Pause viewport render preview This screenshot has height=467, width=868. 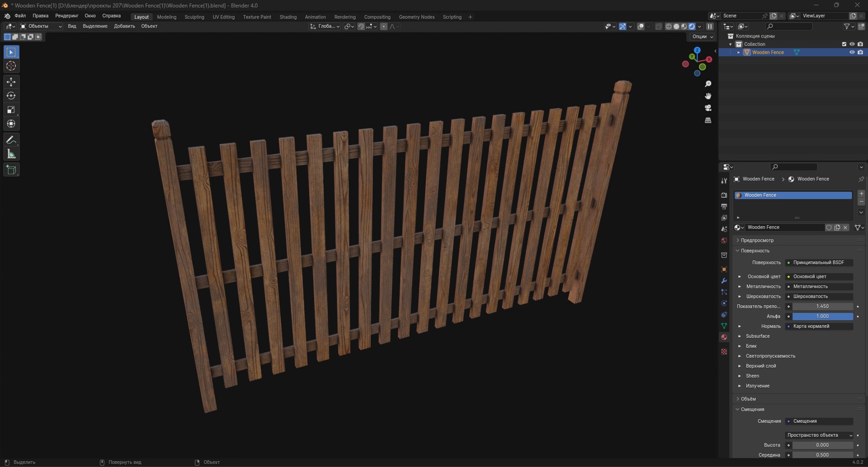pyautogui.click(x=710, y=27)
